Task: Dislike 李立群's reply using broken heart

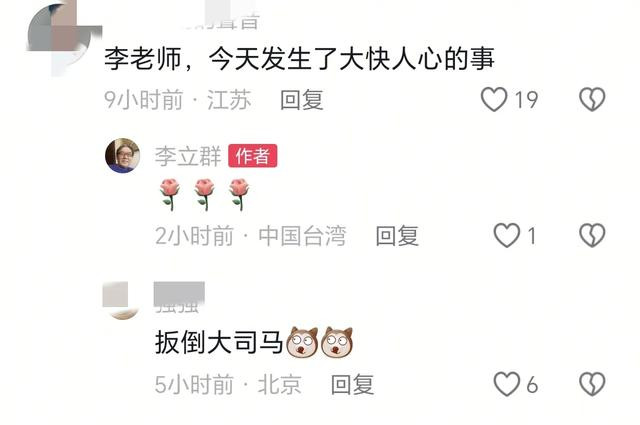Action: [592, 235]
